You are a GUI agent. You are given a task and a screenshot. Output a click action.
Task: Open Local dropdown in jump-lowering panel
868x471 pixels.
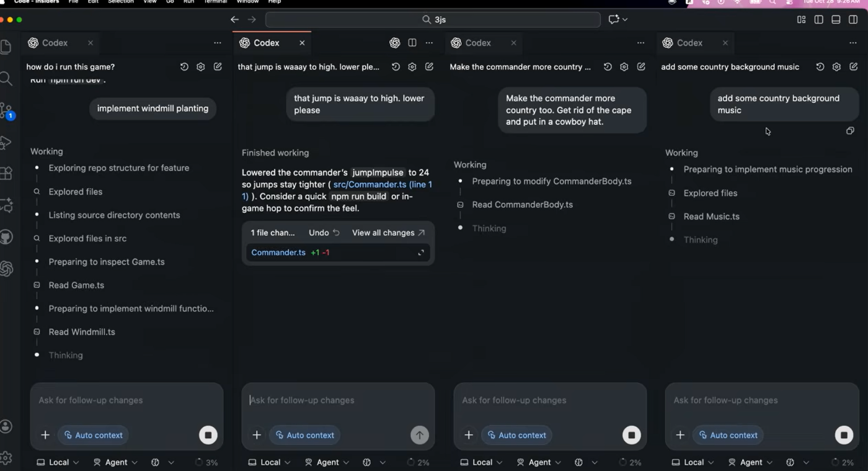(x=269, y=462)
